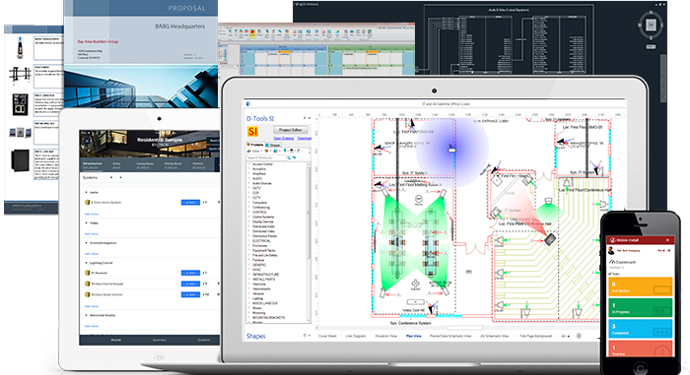The image size is (690, 375).
Task: Click Add Items under Audio section
Action: point(92,214)
